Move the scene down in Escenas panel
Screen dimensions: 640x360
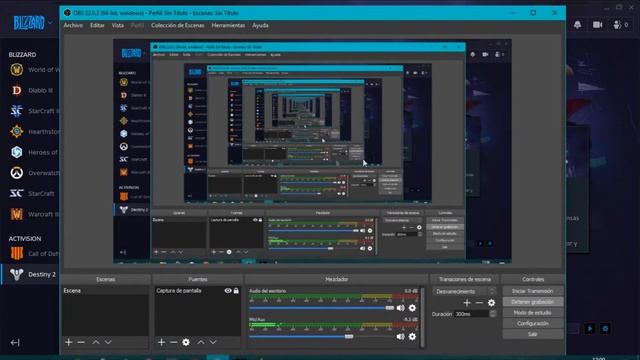click(x=108, y=342)
